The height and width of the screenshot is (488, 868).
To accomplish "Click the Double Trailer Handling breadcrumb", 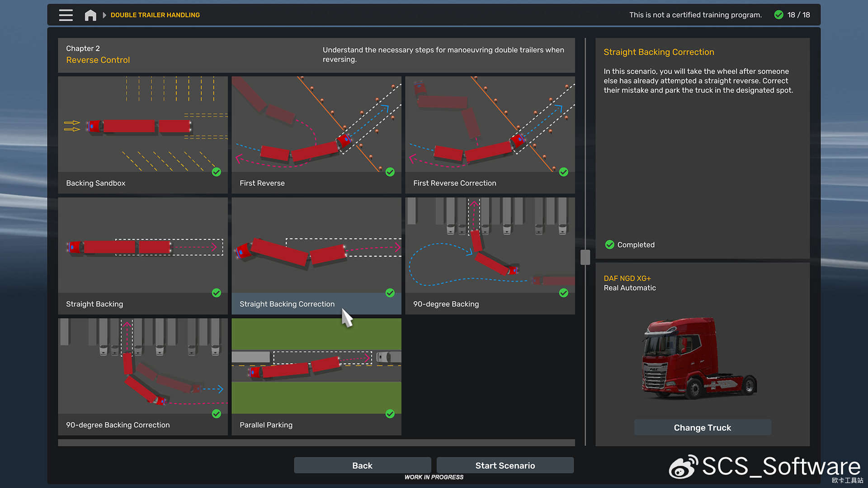I will (155, 15).
